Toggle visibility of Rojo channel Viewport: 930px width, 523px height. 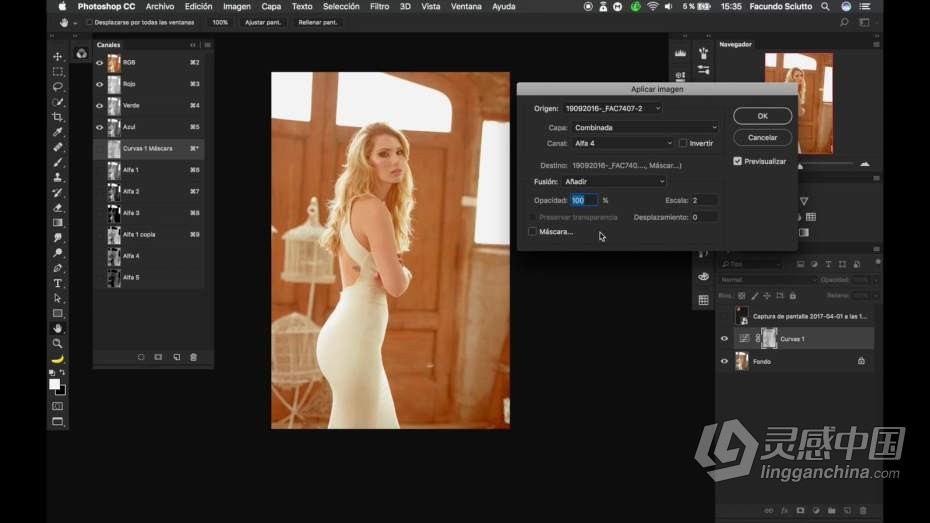tap(100, 84)
